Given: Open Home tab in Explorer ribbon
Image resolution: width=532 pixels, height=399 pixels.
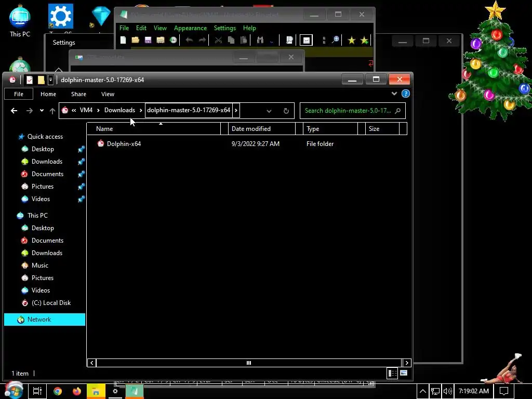Looking at the screenshot, I should (48, 94).
